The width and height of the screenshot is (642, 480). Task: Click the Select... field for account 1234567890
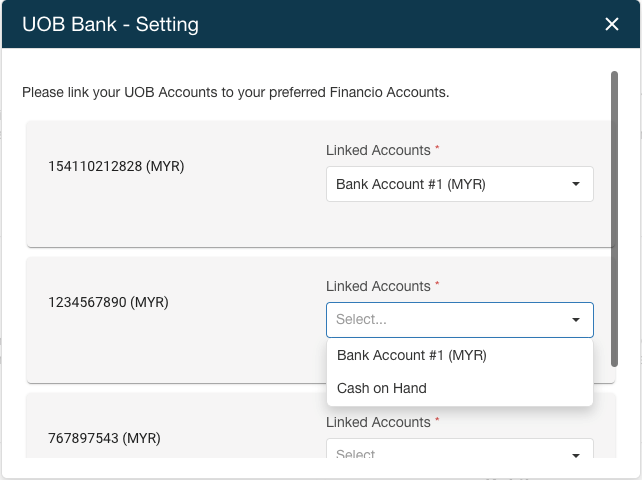pyautogui.click(x=459, y=320)
